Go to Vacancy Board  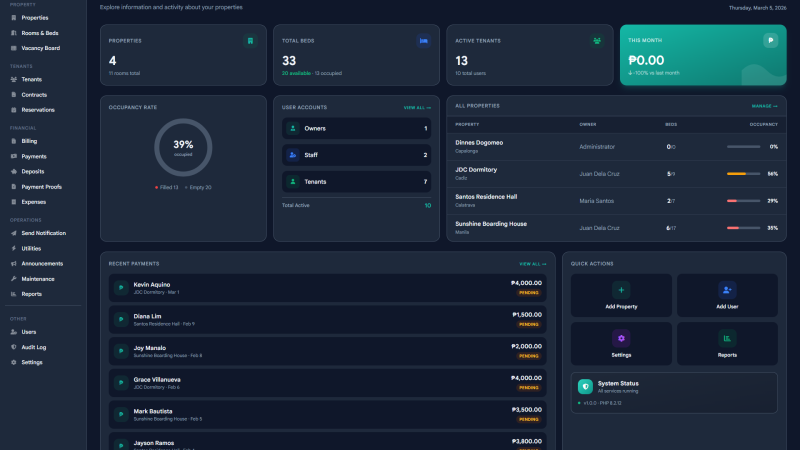[40, 48]
